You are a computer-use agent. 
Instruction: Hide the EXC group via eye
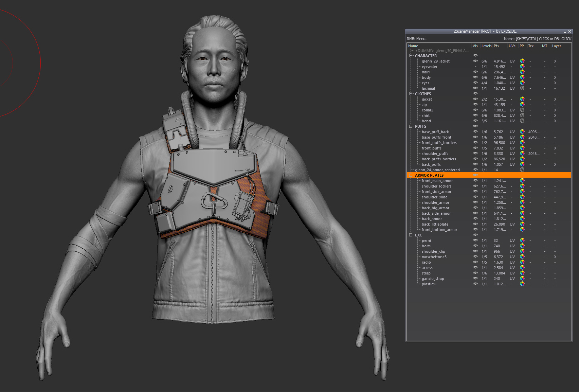coord(475,235)
